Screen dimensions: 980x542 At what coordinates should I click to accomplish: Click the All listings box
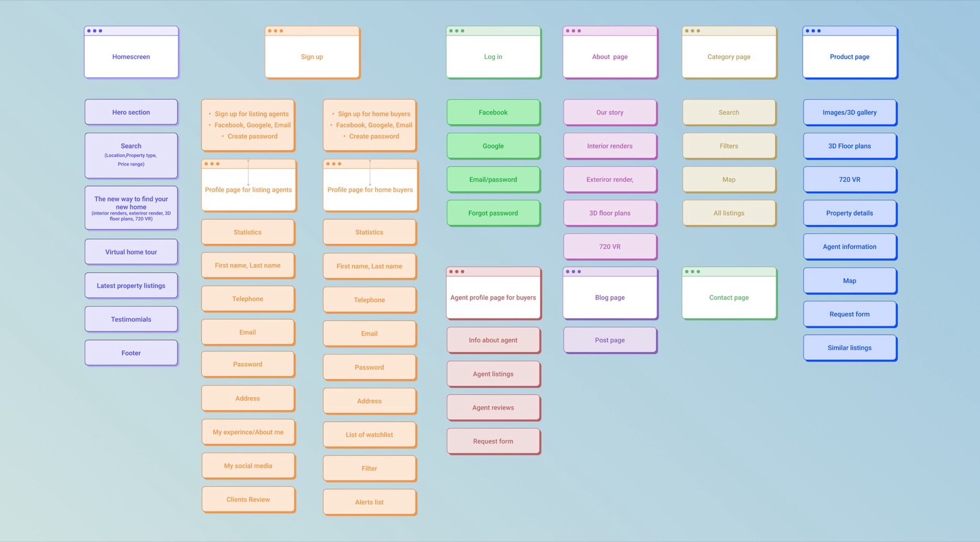point(729,213)
